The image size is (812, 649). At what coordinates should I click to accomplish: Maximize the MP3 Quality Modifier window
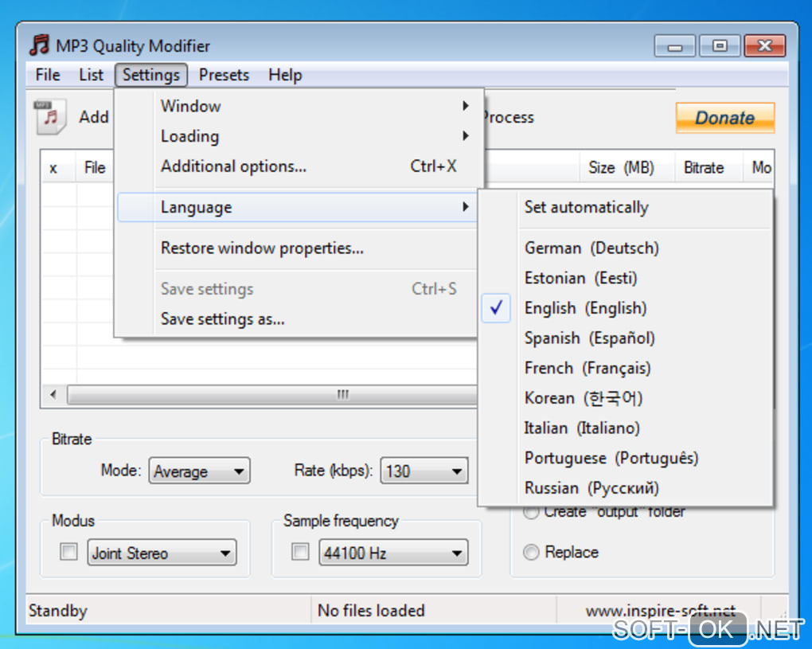coord(720,46)
